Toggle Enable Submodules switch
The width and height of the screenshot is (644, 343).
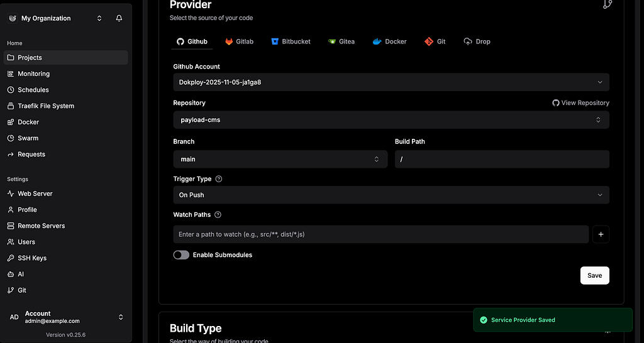(181, 255)
